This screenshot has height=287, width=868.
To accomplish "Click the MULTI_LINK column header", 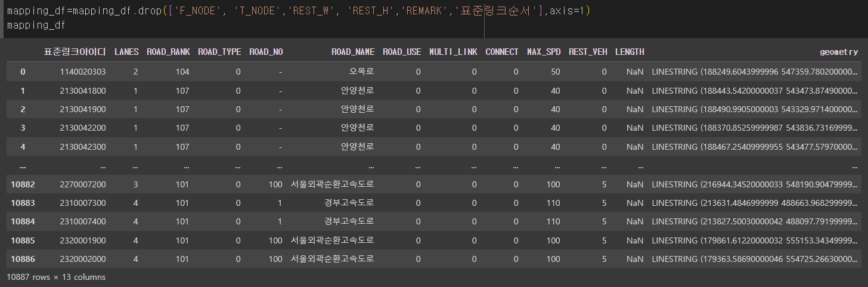I will 453,52.
